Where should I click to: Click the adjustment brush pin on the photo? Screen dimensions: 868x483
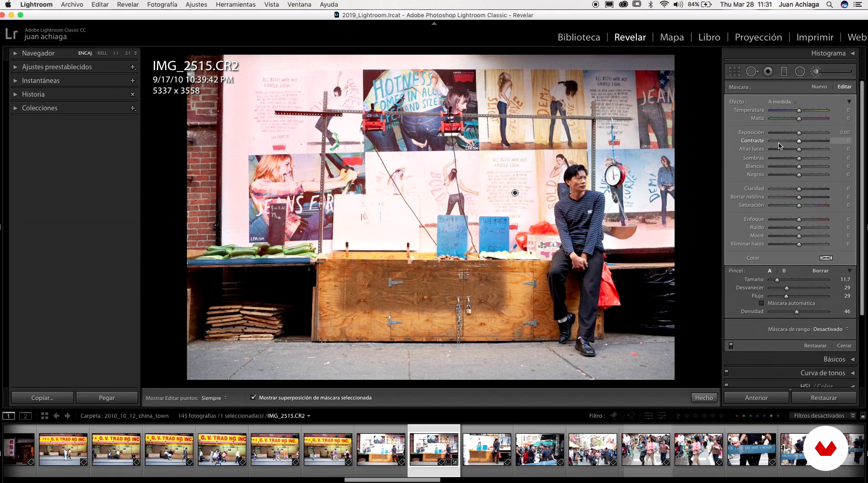tap(515, 193)
